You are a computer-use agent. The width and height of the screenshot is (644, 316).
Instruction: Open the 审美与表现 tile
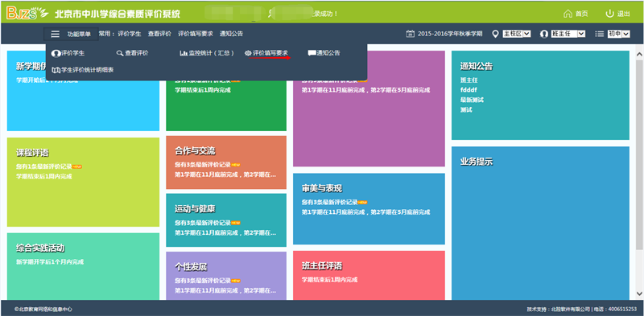[369, 209]
